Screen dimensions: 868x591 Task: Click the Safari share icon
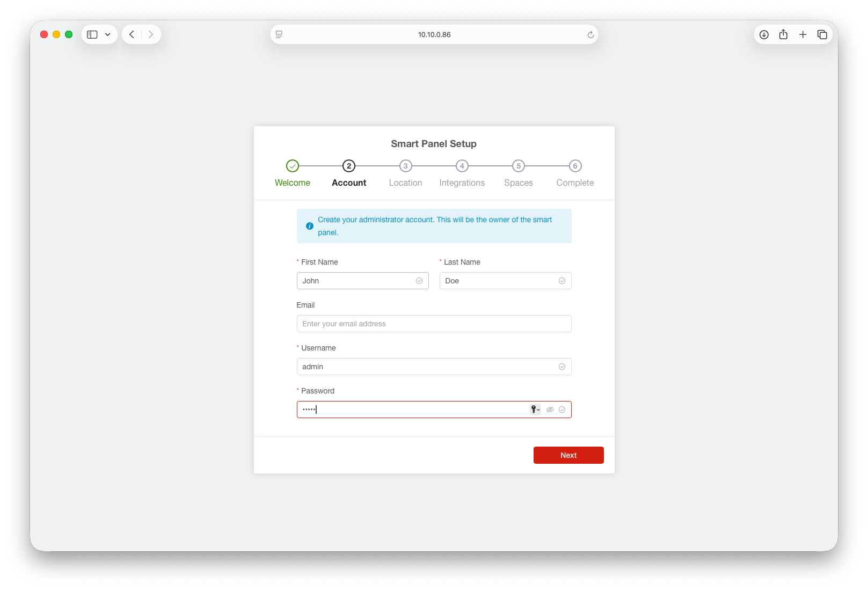[783, 34]
